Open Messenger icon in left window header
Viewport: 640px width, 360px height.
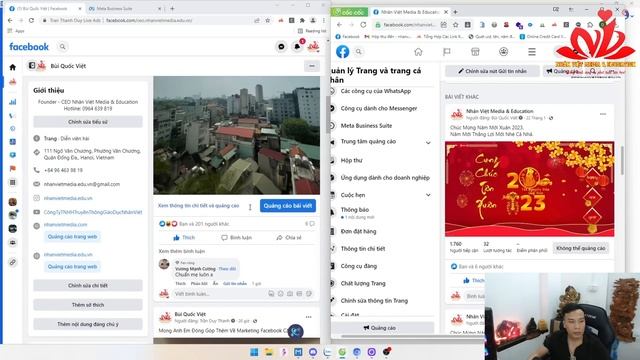281,47
